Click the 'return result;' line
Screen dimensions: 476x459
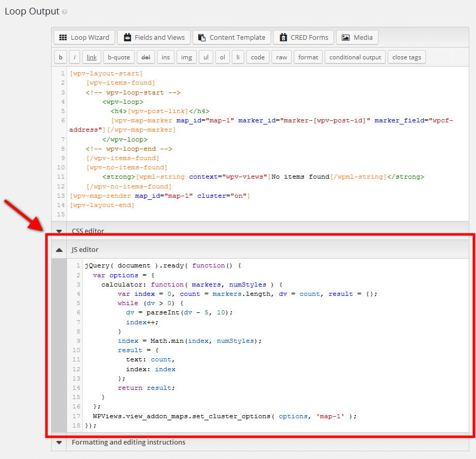coord(146,388)
